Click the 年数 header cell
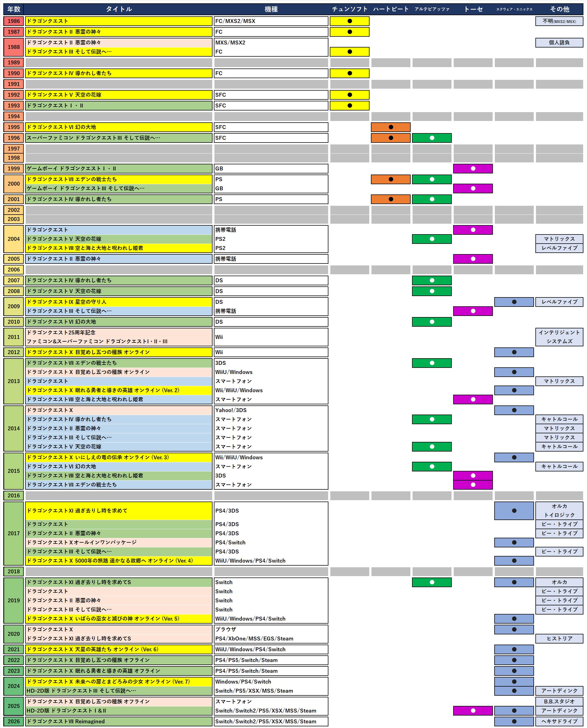587x728 pixels. 14,9
